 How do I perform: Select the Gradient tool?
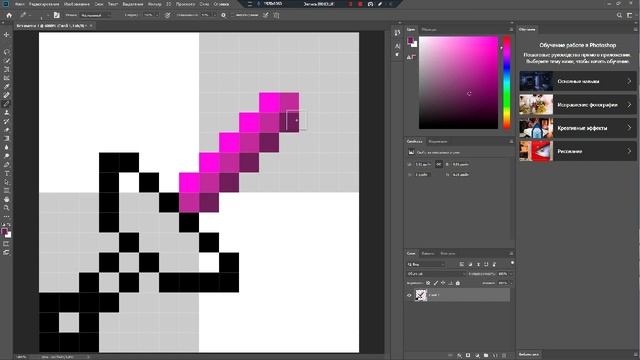click(7, 138)
